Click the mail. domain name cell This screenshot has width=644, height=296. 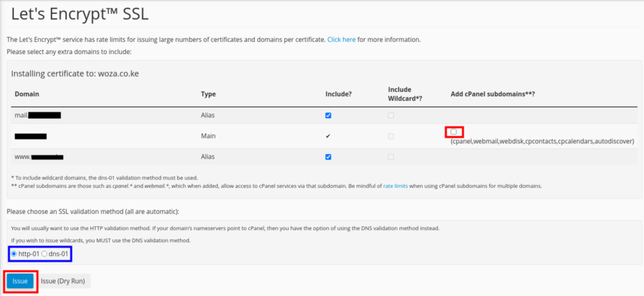coord(38,116)
